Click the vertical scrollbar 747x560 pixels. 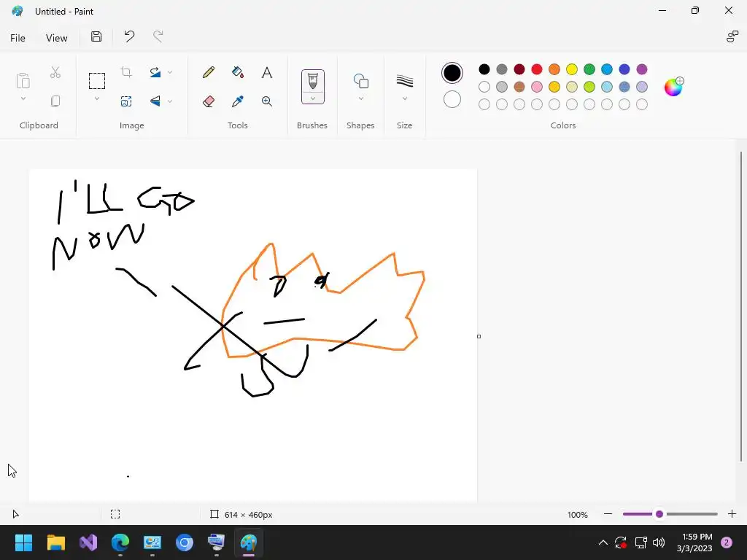point(741,307)
